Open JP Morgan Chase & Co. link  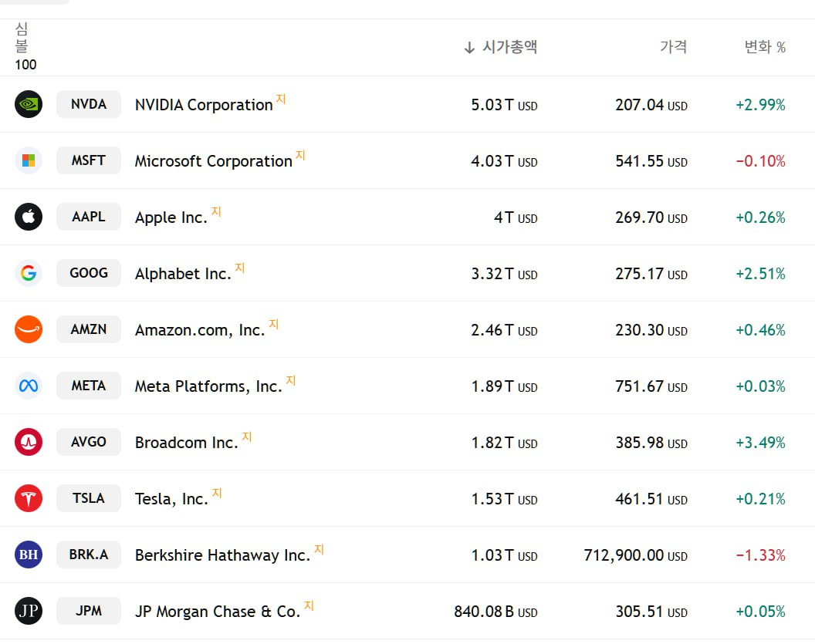(x=218, y=612)
